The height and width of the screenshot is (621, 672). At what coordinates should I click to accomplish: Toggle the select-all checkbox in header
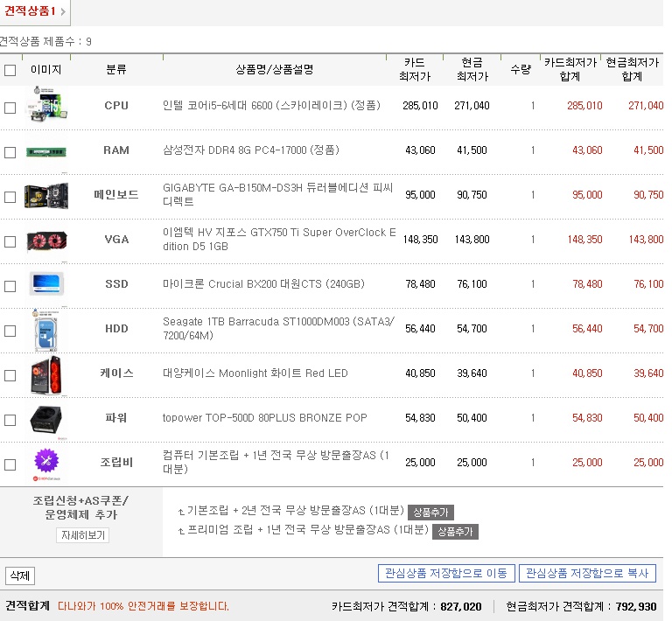point(10,70)
